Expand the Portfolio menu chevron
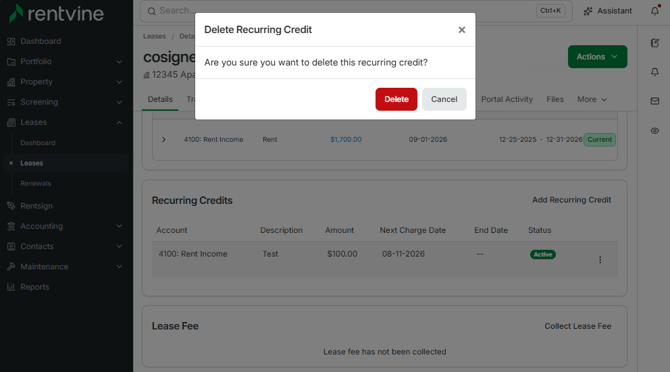The image size is (670, 372). (x=119, y=62)
